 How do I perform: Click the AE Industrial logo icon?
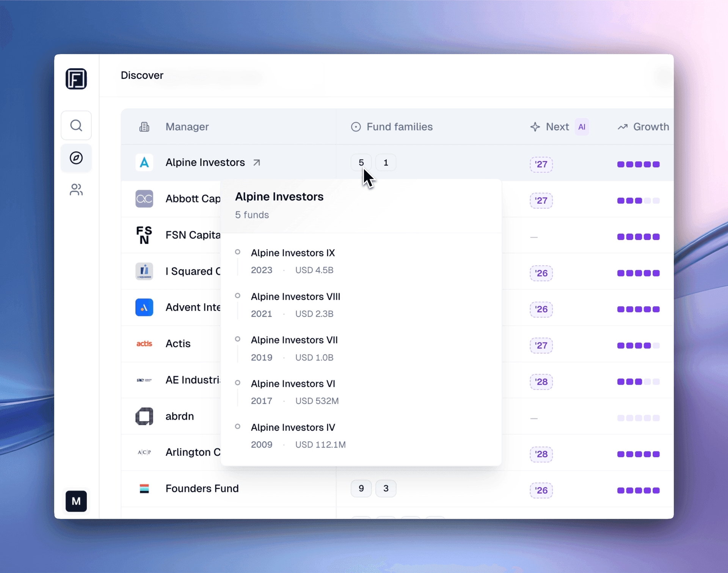(x=144, y=380)
